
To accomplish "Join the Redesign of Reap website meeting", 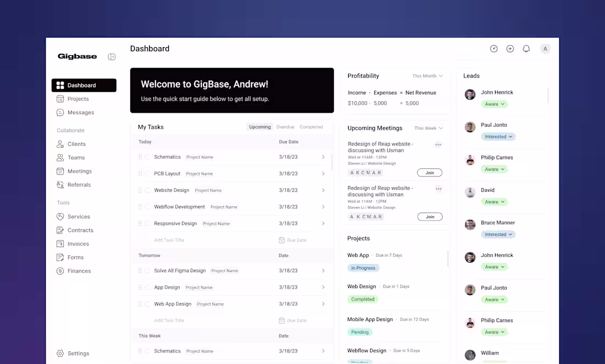I will pos(430,172).
